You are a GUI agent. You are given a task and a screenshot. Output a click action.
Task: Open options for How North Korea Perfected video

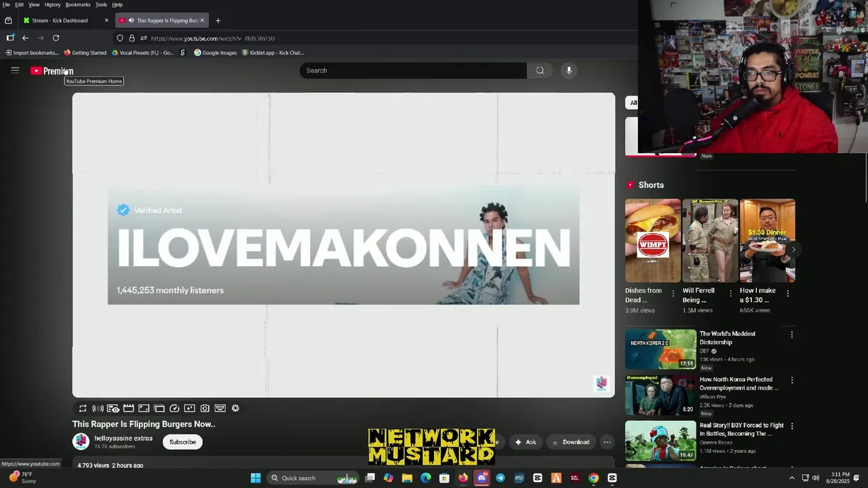[x=791, y=380]
